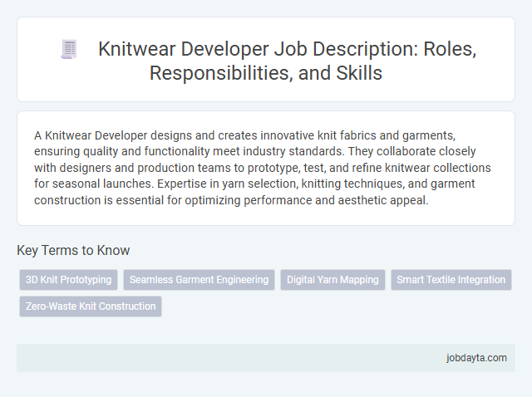Click the Key Terms to Know heading

(73, 250)
